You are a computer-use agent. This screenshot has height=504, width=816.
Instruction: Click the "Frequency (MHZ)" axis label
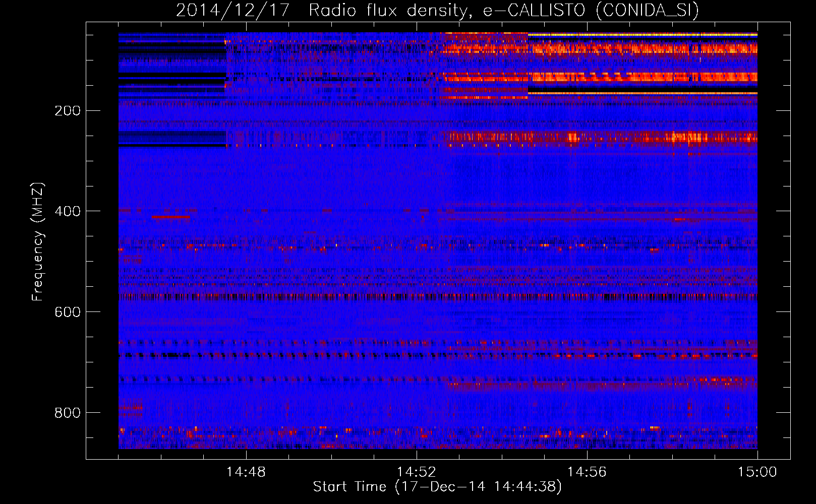38,242
